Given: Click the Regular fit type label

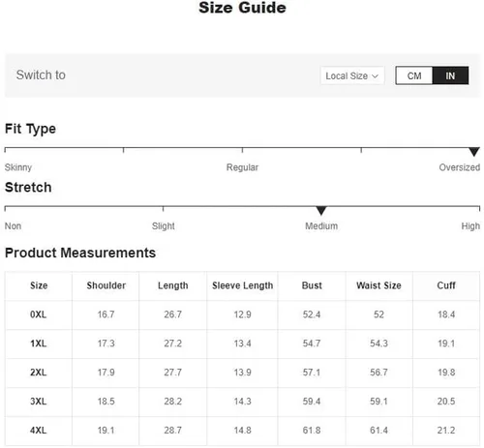Looking at the screenshot, I should point(242,167).
